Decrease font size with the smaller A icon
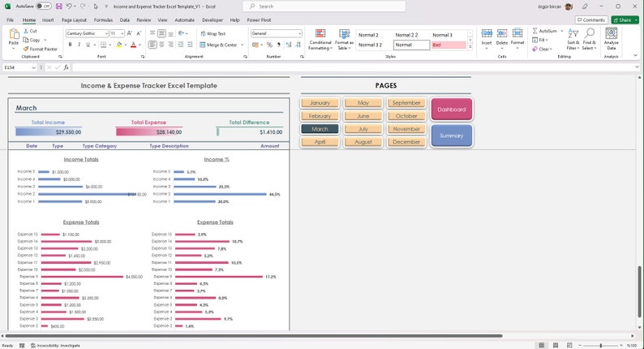 coord(139,33)
